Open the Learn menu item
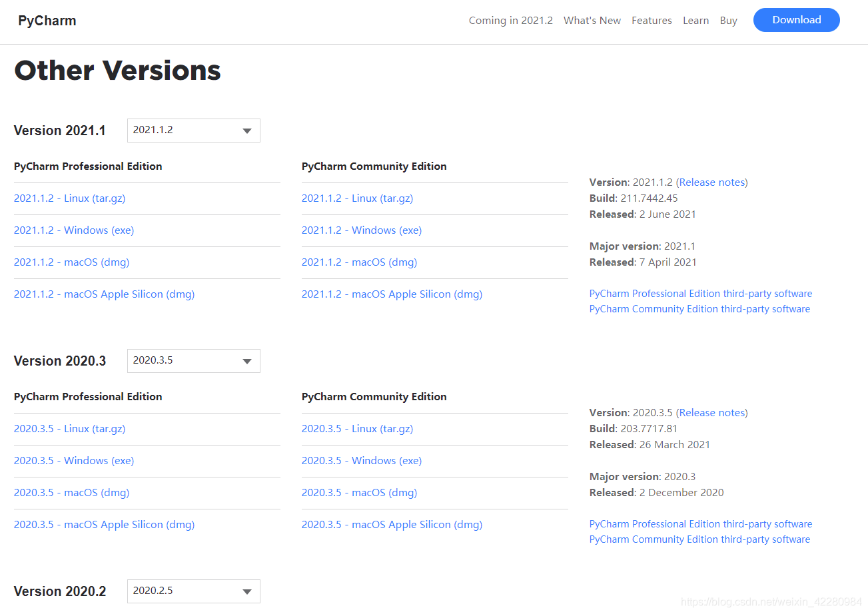 pyautogui.click(x=695, y=21)
